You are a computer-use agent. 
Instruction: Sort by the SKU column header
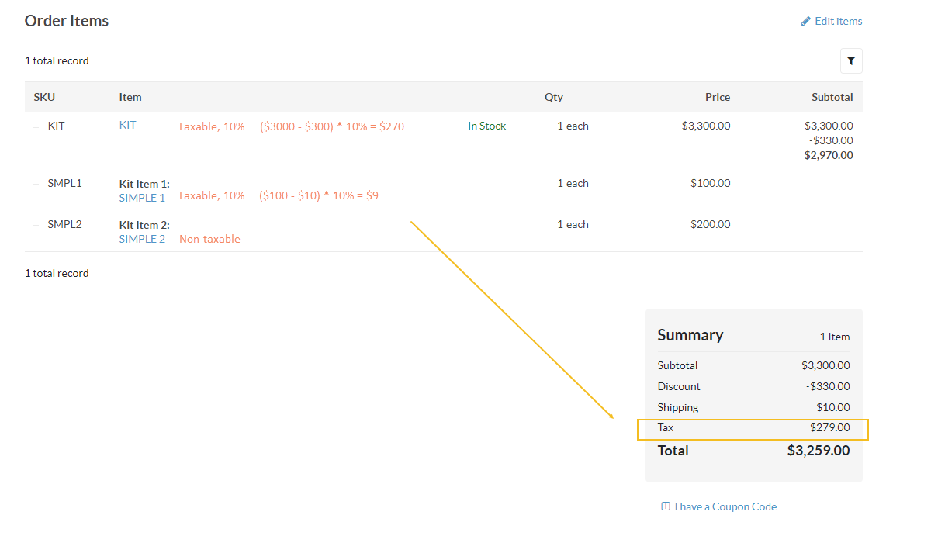pyautogui.click(x=44, y=97)
